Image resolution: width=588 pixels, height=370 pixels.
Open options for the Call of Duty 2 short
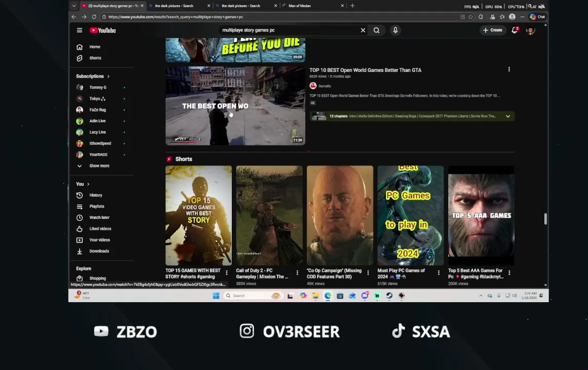click(298, 273)
